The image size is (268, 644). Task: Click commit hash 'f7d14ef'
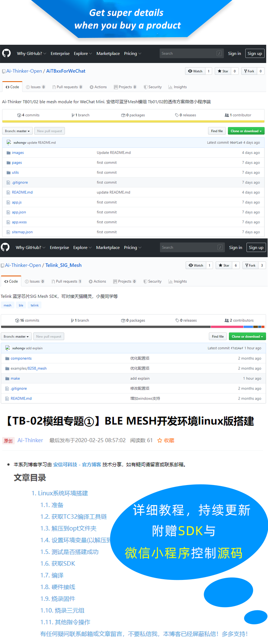237,348
